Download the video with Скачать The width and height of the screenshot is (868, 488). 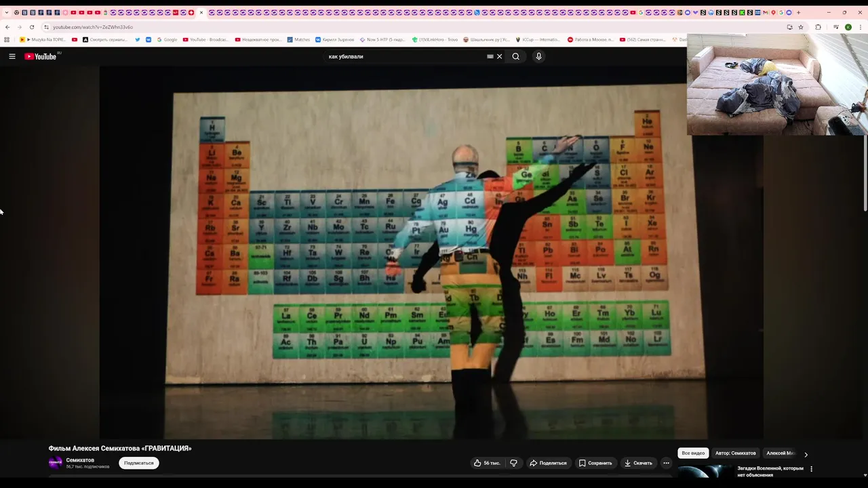tap(638, 463)
